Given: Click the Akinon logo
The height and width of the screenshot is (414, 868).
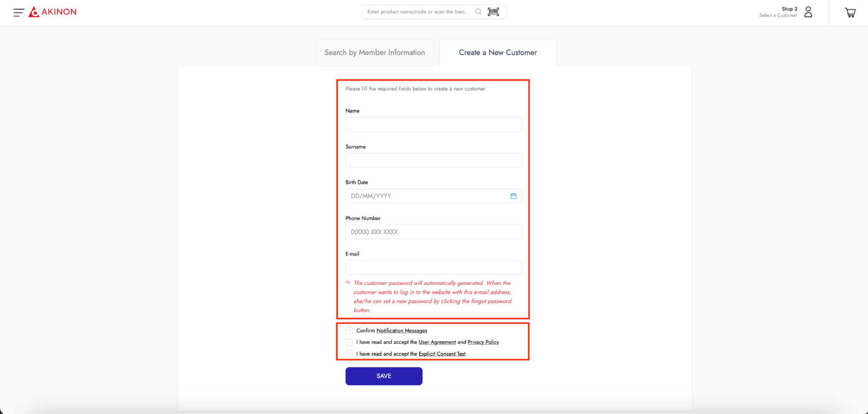Looking at the screenshot, I should [x=53, y=12].
